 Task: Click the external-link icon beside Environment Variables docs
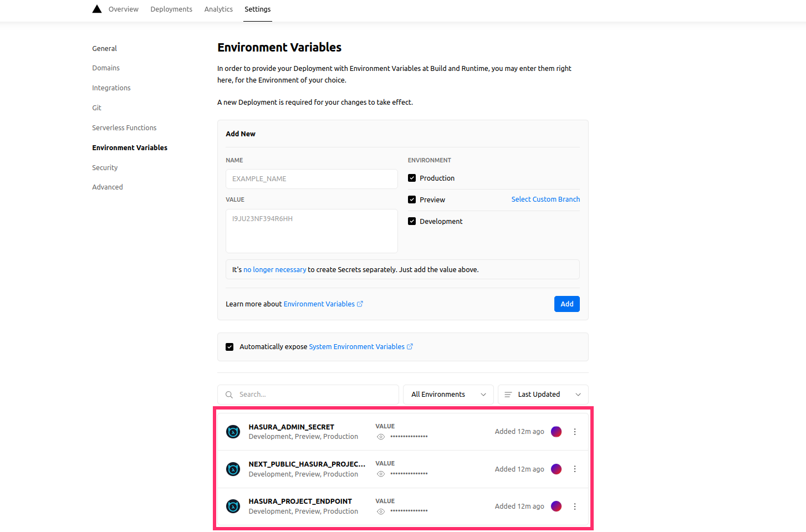(x=361, y=304)
